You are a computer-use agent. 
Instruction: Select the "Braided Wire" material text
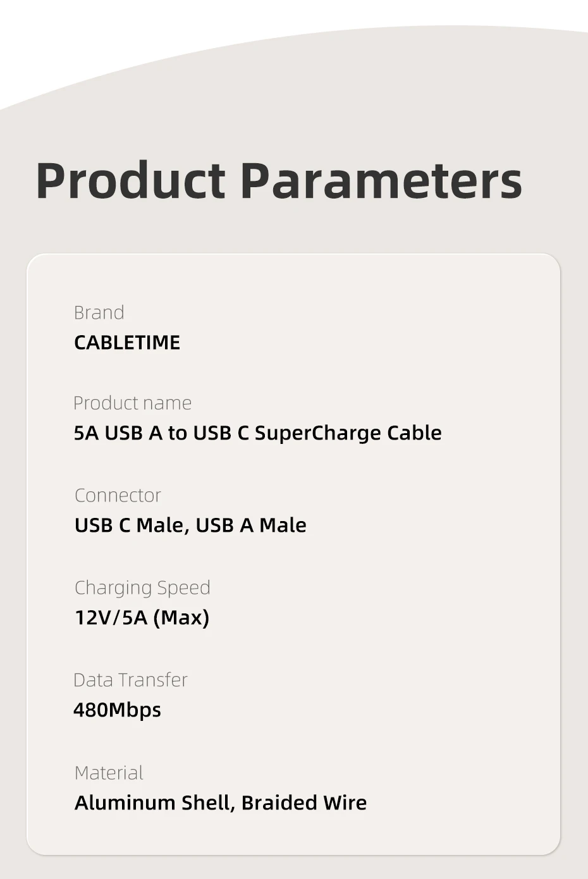304,802
